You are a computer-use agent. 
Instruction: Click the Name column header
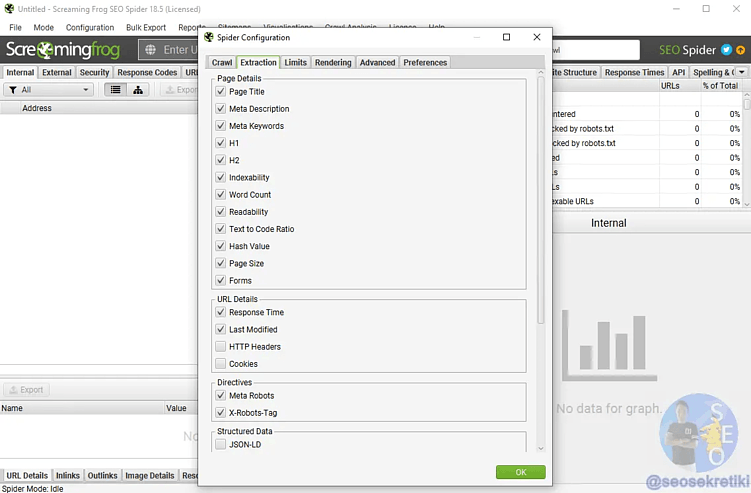pos(81,408)
